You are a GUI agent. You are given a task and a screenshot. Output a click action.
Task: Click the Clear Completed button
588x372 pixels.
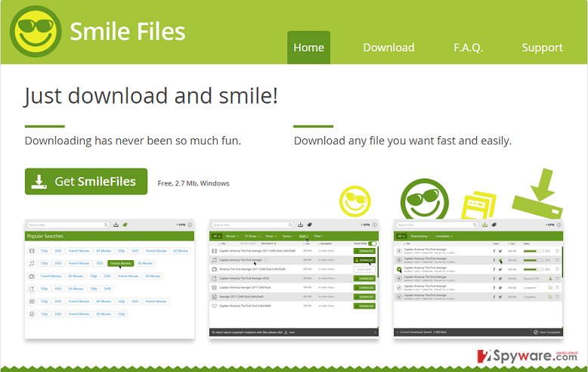[547, 332]
